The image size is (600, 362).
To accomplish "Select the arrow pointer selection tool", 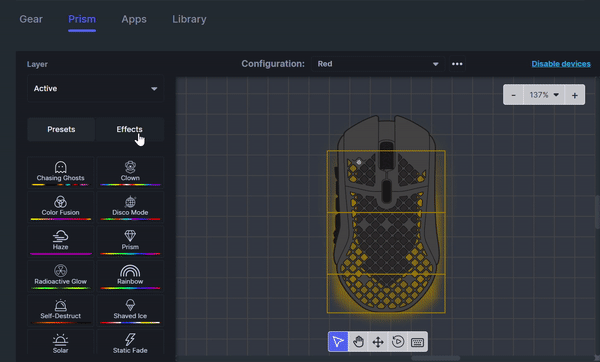I will pos(338,341).
